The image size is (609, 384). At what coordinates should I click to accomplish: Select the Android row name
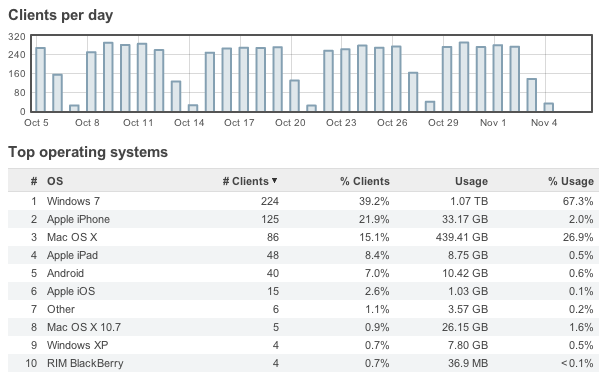click(65, 273)
